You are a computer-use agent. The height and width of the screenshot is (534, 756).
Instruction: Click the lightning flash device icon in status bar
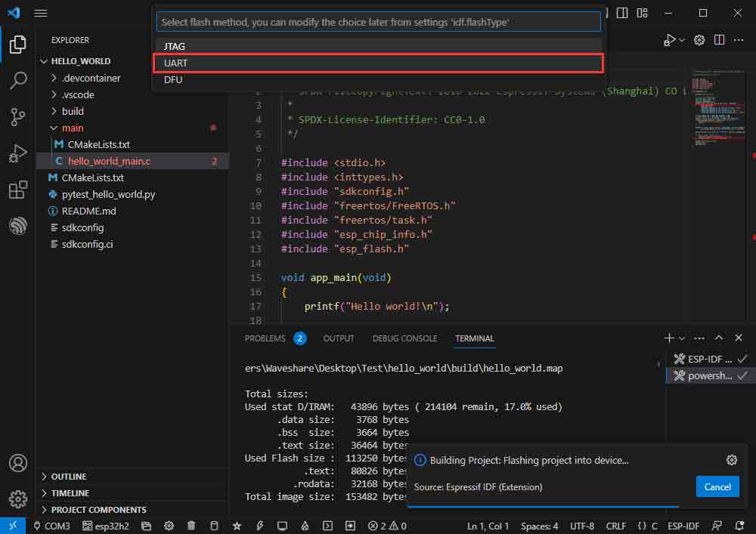coord(259,526)
